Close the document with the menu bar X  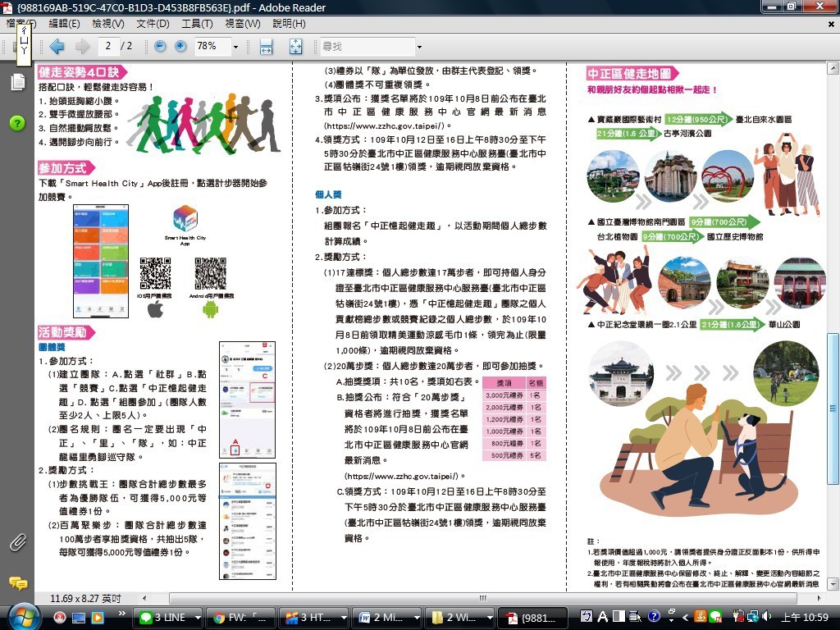[x=831, y=24]
